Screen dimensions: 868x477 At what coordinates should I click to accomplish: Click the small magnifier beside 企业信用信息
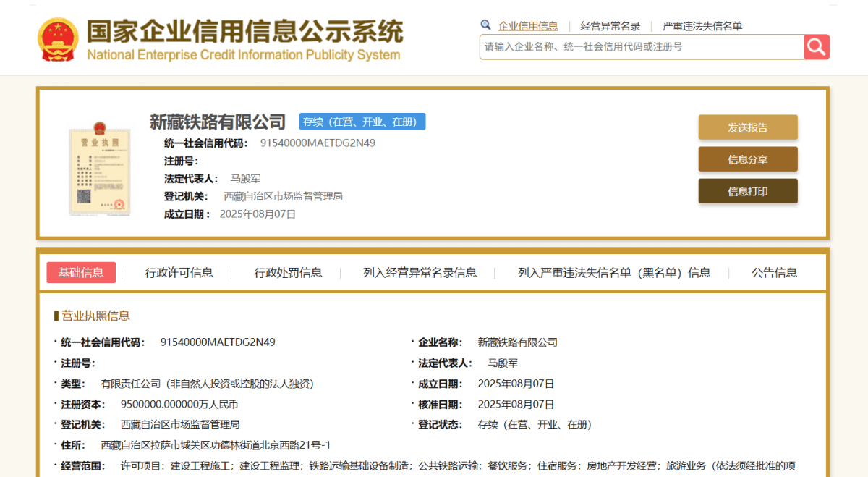tap(485, 24)
